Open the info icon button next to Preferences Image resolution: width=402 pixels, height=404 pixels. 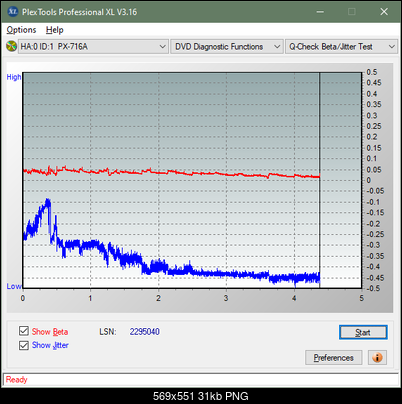(x=377, y=358)
